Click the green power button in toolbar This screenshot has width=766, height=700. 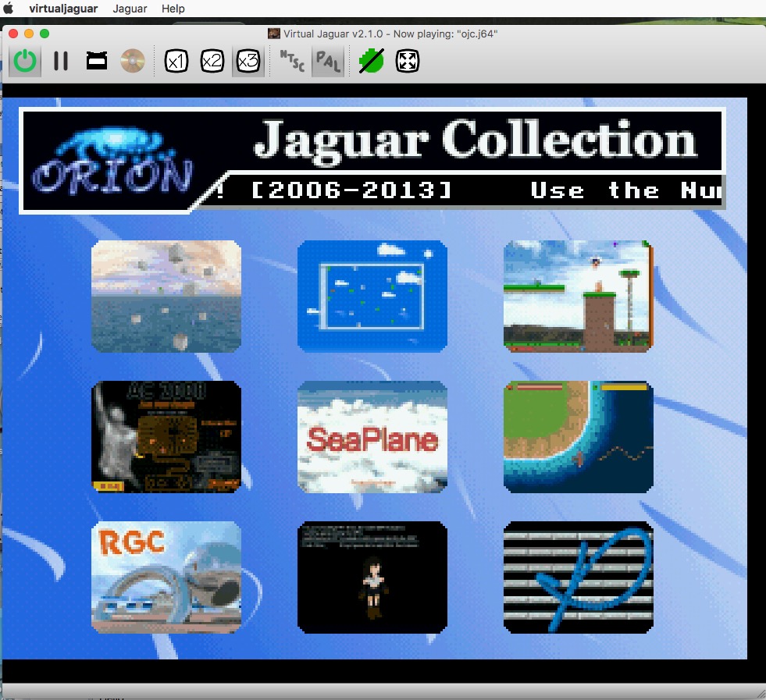tap(26, 61)
